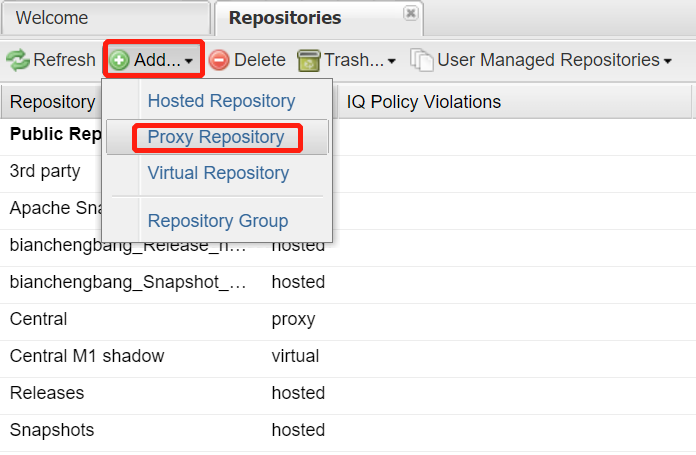
Task: Open the Trash dropdown arrow
Action: [392, 61]
